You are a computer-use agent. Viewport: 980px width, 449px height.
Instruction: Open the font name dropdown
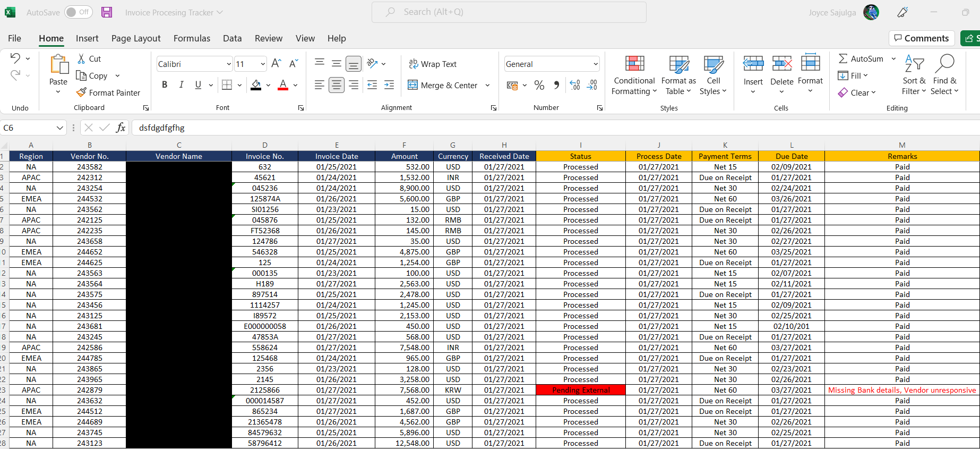pyautogui.click(x=229, y=64)
